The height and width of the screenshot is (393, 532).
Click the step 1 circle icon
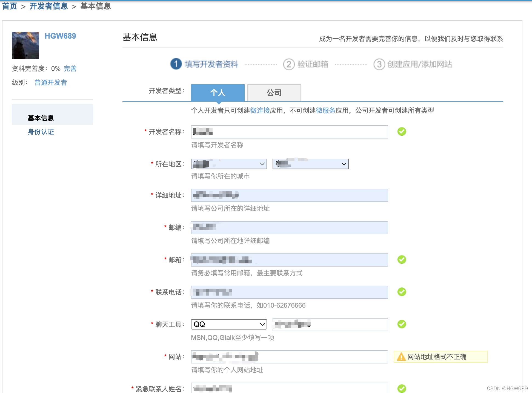[176, 64]
